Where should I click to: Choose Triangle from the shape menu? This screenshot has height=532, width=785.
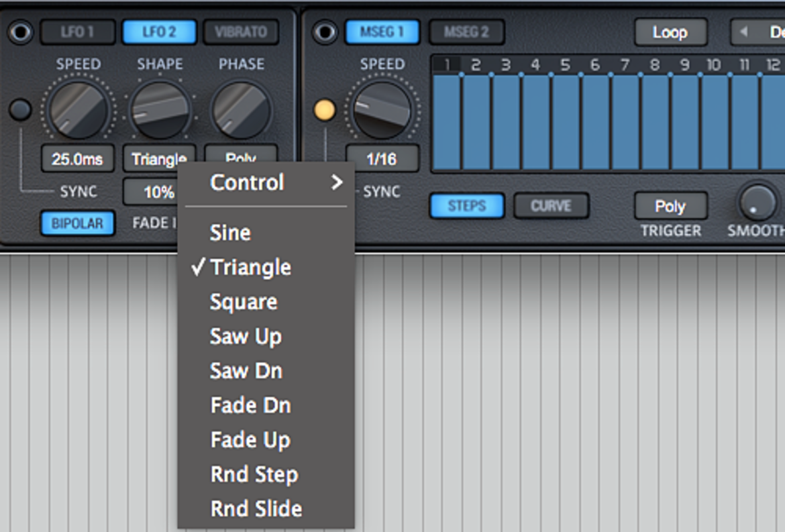click(266, 267)
